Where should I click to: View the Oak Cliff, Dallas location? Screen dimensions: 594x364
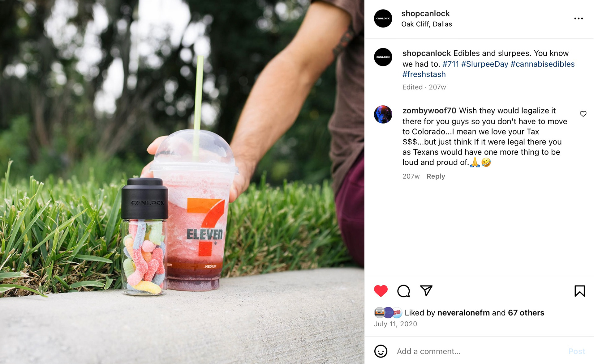pyautogui.click(x=426, y=24)
